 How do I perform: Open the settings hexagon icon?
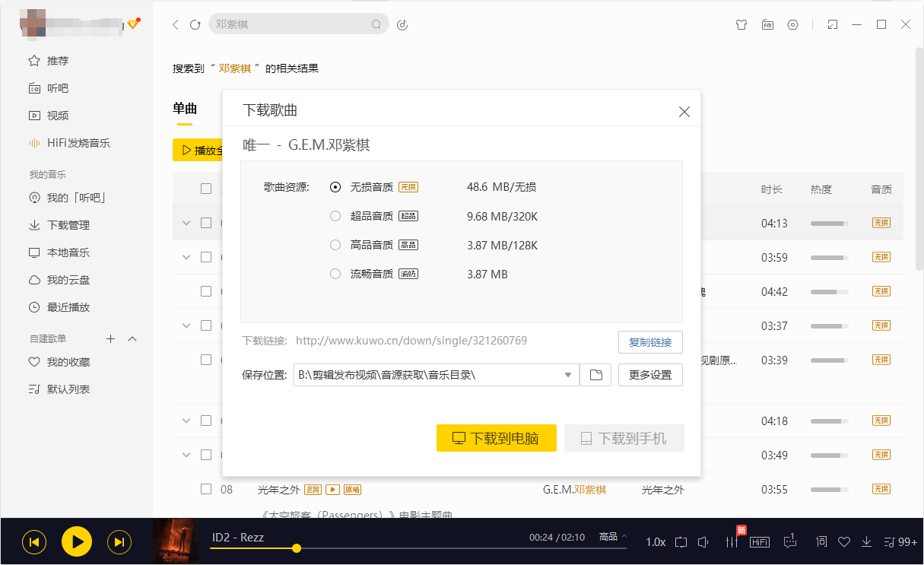793,24
